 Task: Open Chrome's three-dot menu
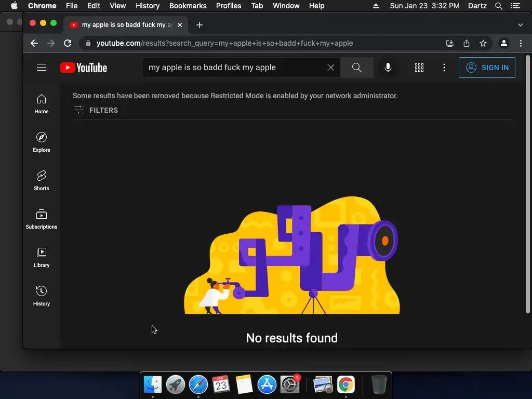521,43
